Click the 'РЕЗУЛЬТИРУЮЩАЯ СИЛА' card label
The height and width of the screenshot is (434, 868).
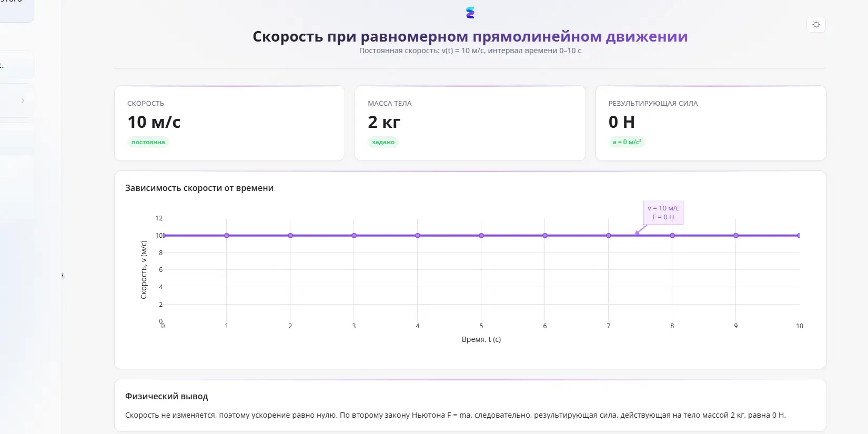tap(653, 104)
